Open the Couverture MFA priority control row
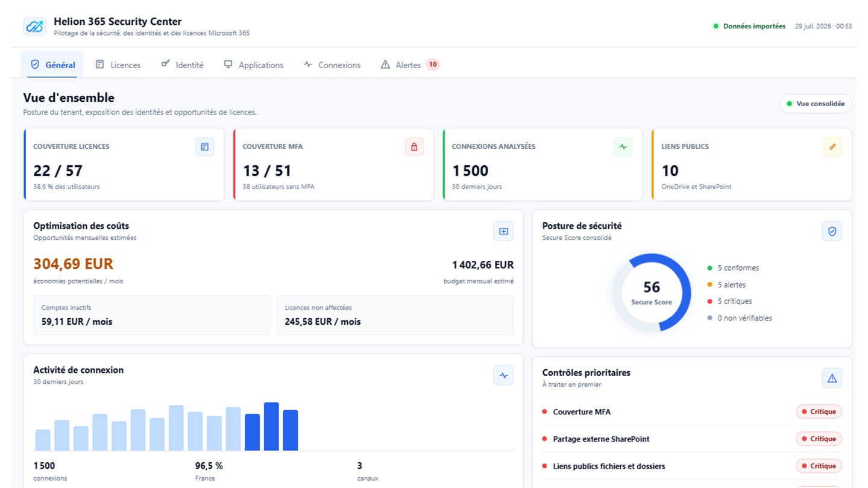This screenshot has width=868, height=488. (x=692, y=412)
